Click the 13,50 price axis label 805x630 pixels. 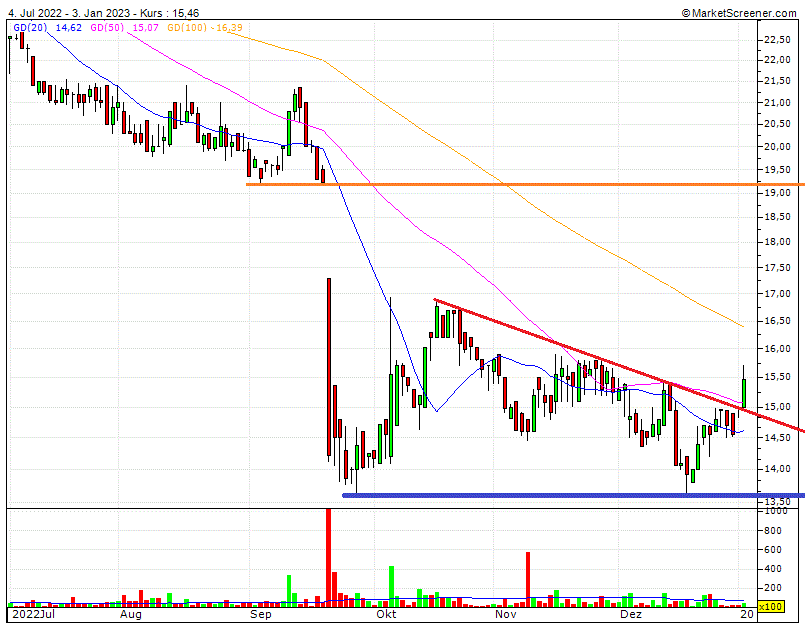[x=777, y=502]
